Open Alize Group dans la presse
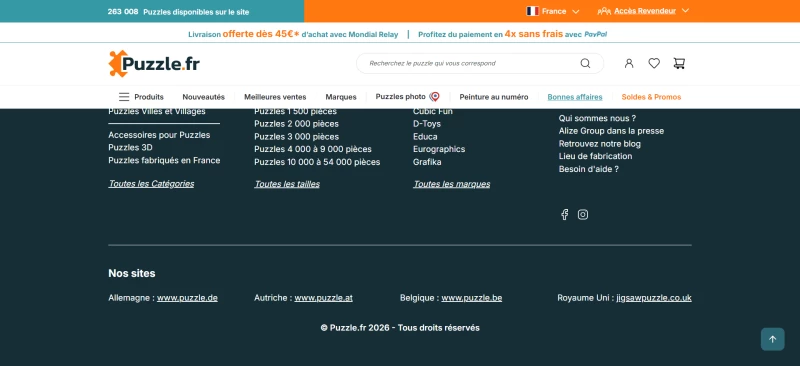Screen dimensions: 800x366 [611, 131]
